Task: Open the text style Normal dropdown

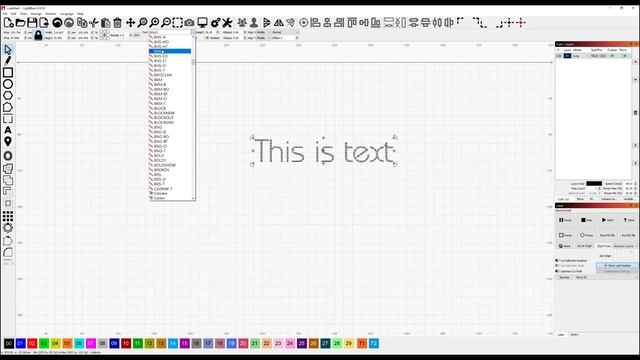Action: [x=285, y=32]
